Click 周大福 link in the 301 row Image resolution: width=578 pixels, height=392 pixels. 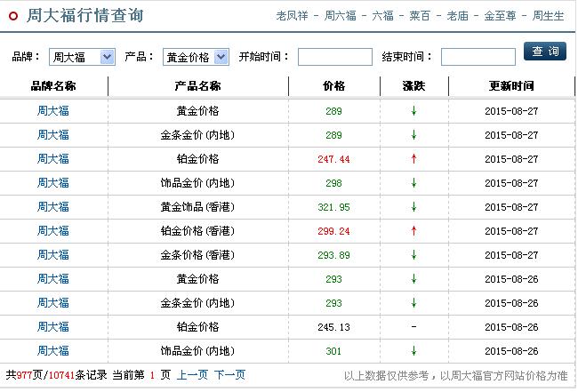point(53,351)
